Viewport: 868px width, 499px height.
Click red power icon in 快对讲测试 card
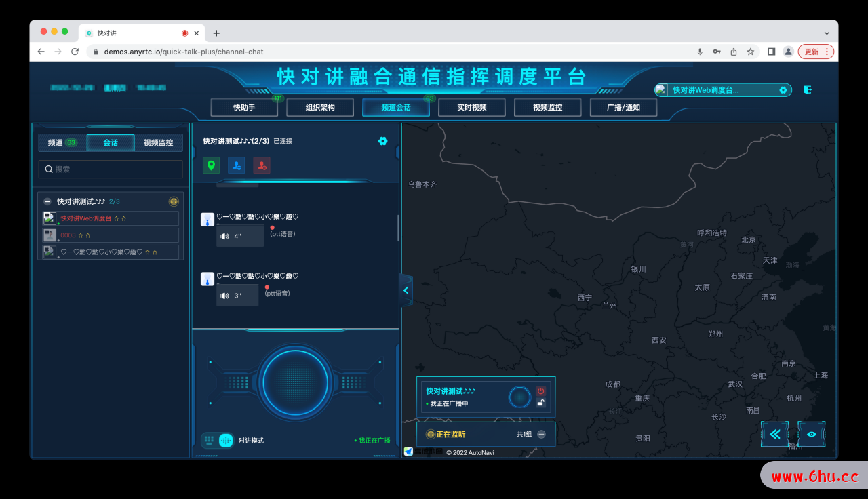[540, 391]
